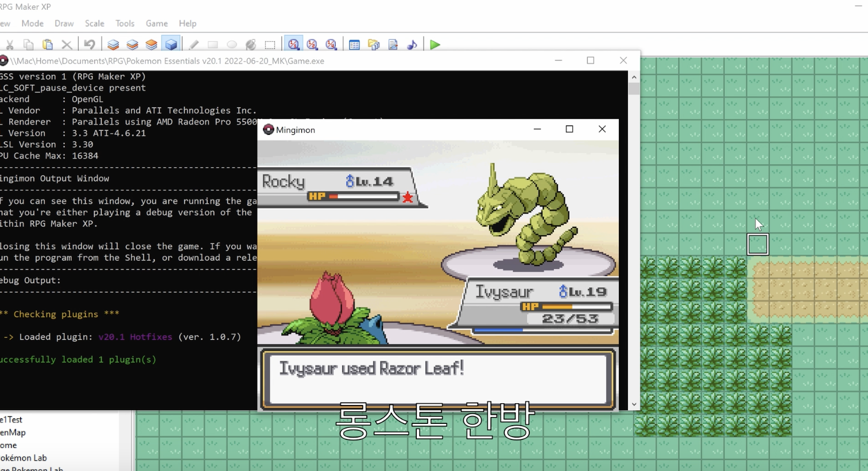Viewport: 868px width, 471px height.
Task: Choose the Pencil drawing tool
Action: 194,45
